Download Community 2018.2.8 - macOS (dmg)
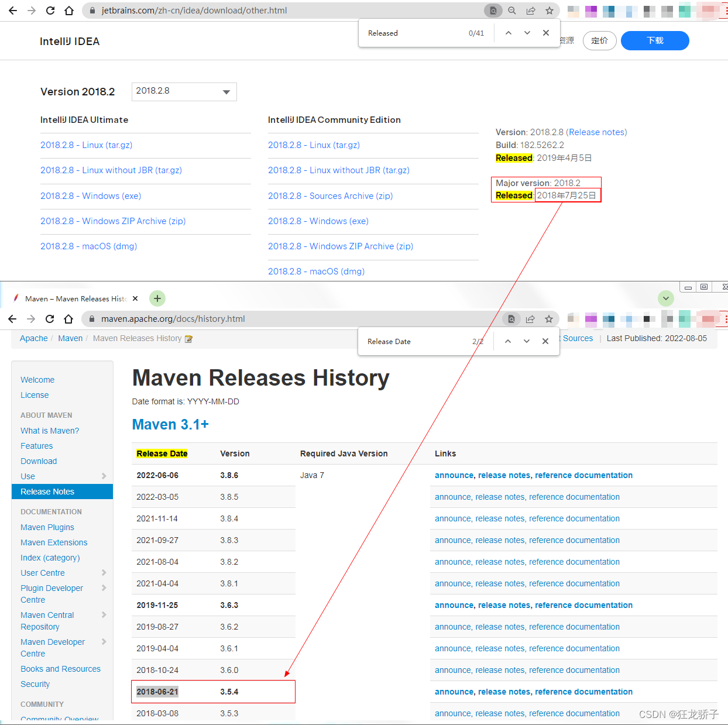 point(316,272)
